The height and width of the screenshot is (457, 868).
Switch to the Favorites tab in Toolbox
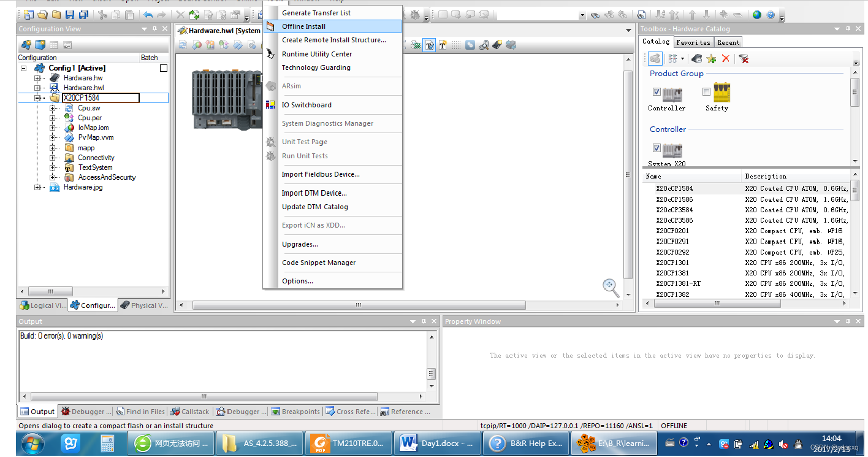[693, 42]
